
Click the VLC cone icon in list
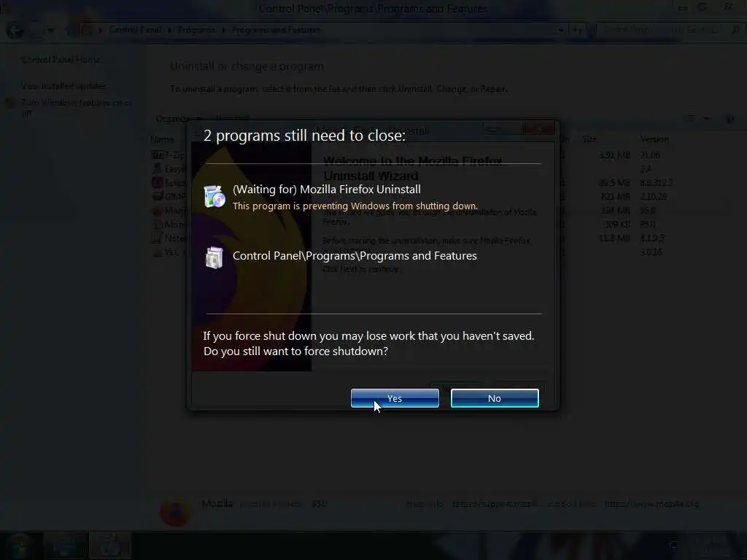tap(158, 252)
